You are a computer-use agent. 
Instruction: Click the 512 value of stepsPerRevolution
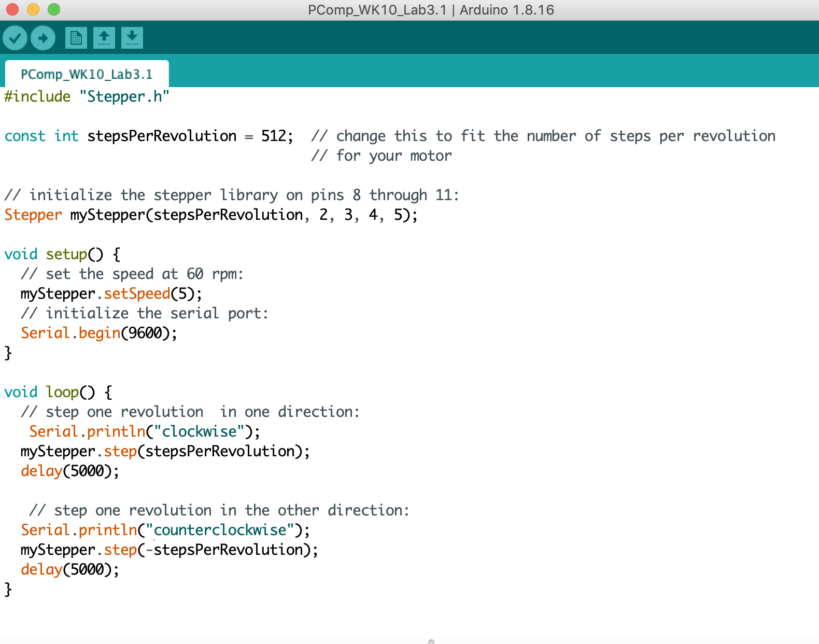[x=274, y=136]
